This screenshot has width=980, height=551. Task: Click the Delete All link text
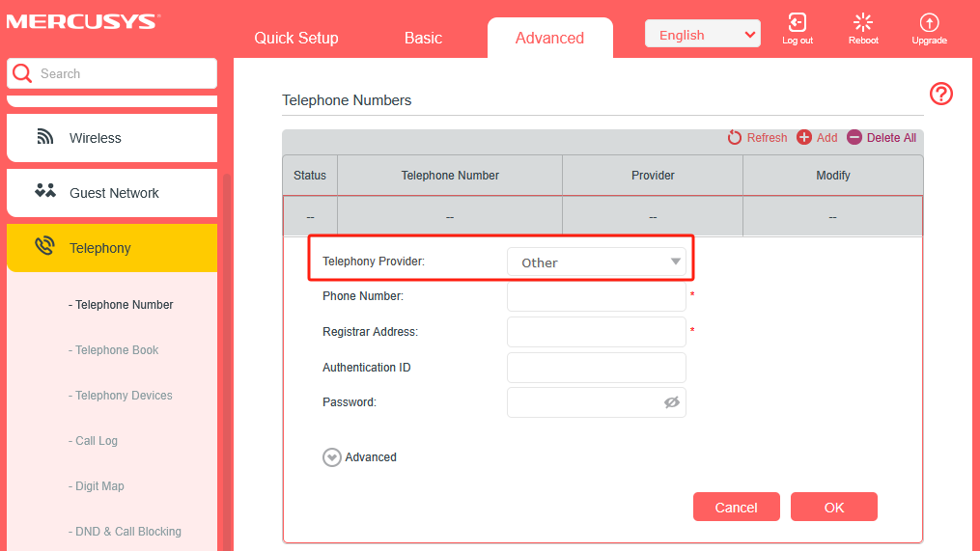891,137
